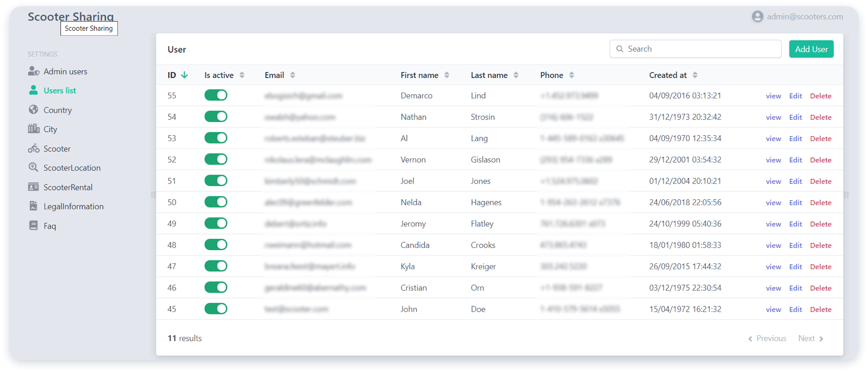868x372 pixels.
Task: Open LegalInformation section
Action: (73, 206)
